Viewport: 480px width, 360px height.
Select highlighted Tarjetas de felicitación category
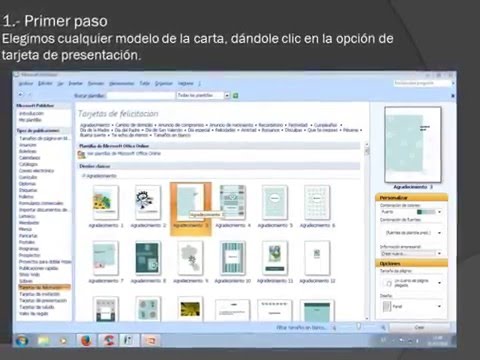tap(44, 287)
